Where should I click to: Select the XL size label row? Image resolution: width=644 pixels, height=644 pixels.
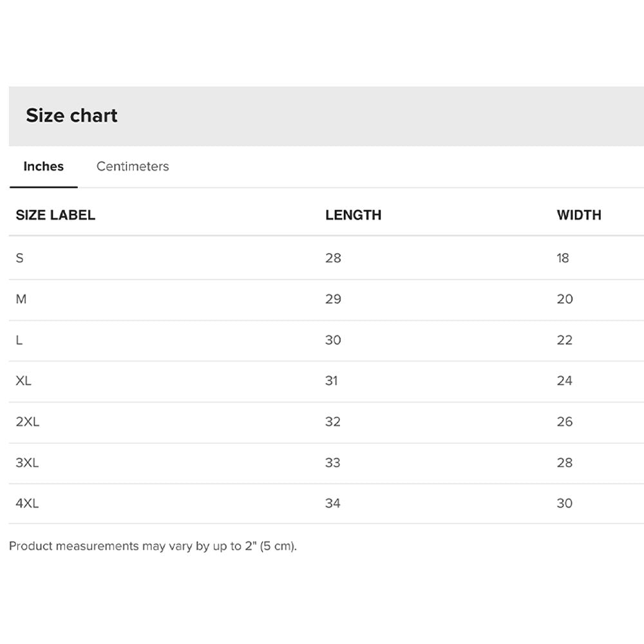click(23, 381)
